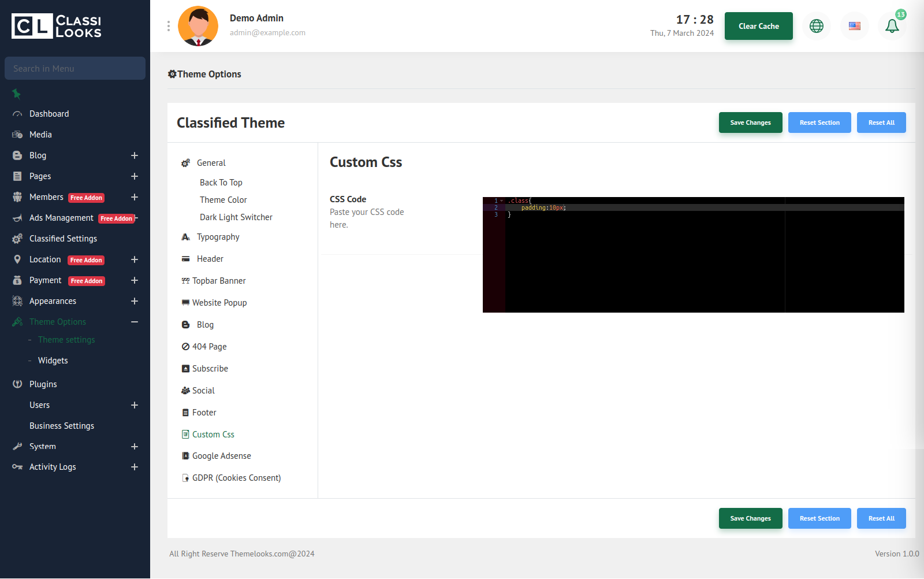The height and width of the screenshot is (579, 924).
Task: Select the Google Adsense settings tab
Action: pyautogui.click(x=221, y=456)
